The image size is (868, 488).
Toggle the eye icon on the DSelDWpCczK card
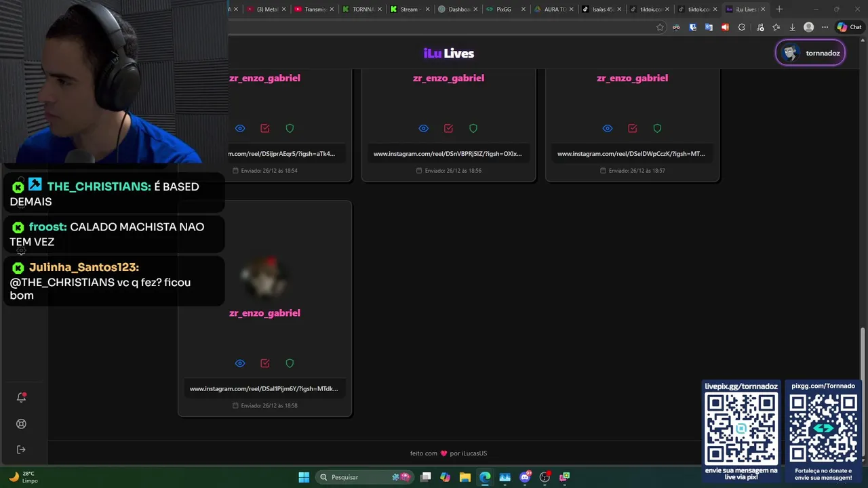coord(607,128)
